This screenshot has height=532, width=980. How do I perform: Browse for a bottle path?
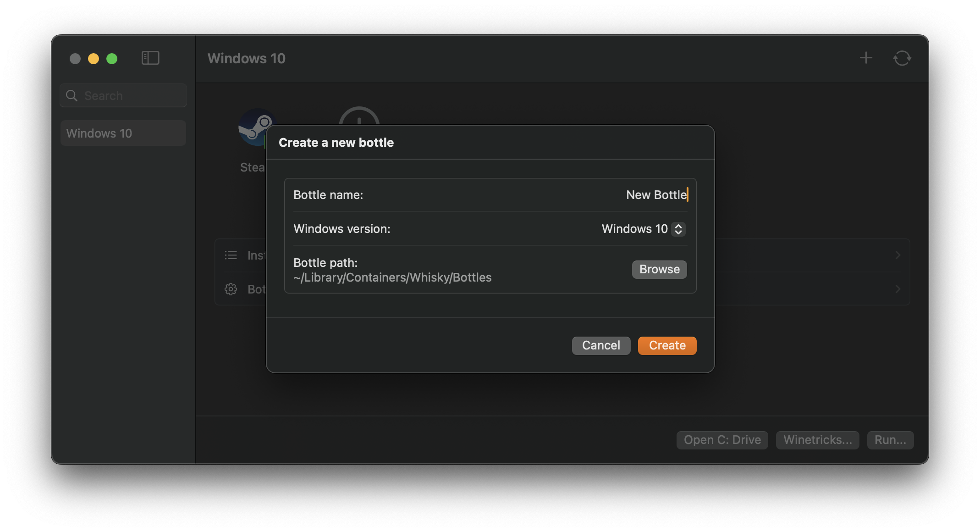[x=659, y=269]
